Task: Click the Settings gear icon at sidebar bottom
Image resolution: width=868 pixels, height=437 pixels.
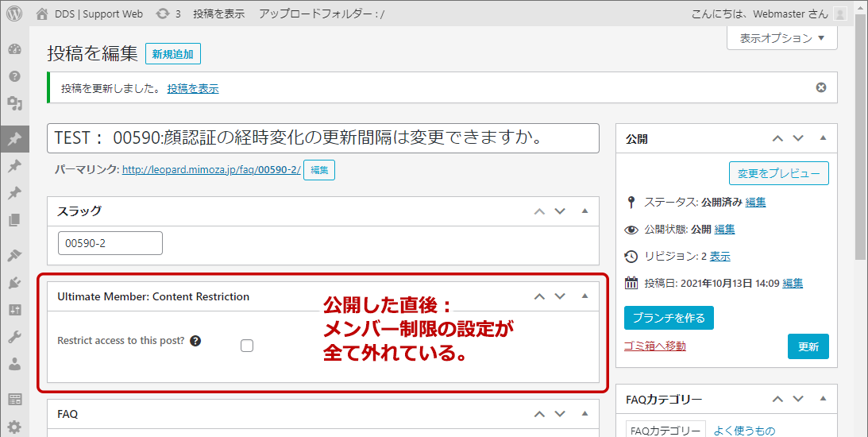Action: point(14,427)
